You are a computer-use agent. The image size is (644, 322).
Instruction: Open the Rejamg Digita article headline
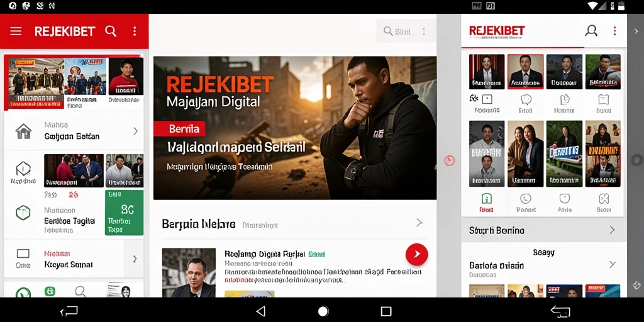(x=265, y=254)
